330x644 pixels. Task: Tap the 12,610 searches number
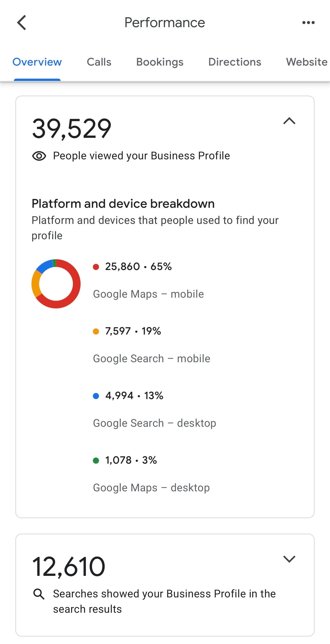click(69, 567)
